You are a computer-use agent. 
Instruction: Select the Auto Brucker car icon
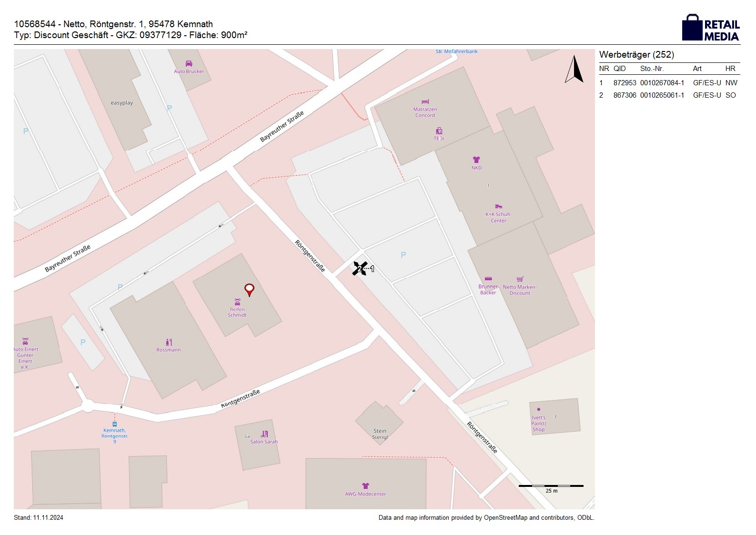pos(189,64)
